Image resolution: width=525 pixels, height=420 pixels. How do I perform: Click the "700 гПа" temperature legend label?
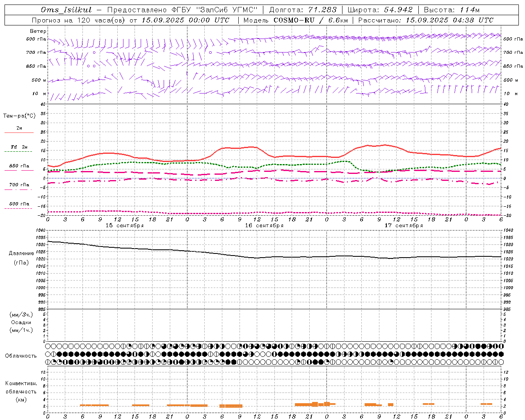(19, 185)
